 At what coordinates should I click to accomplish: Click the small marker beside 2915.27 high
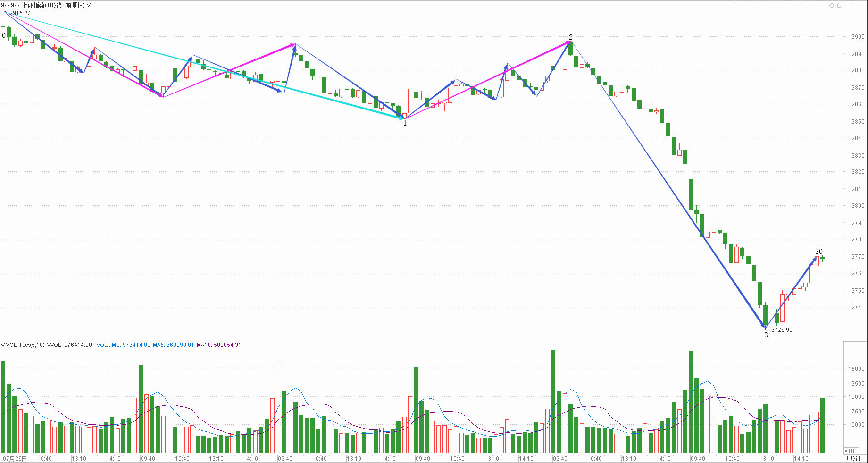click(x=5, y=12)
